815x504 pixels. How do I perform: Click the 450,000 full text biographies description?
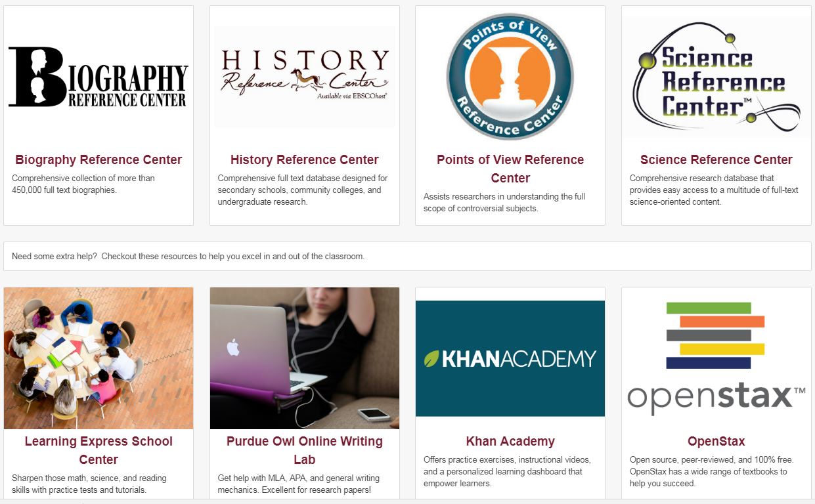[x=83, y=184]
